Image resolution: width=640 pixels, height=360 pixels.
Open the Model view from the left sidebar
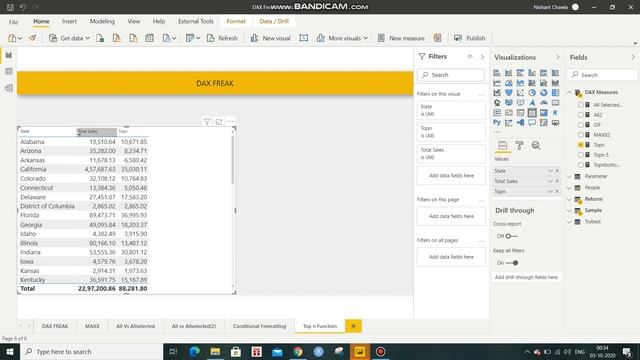pos(9,88)
